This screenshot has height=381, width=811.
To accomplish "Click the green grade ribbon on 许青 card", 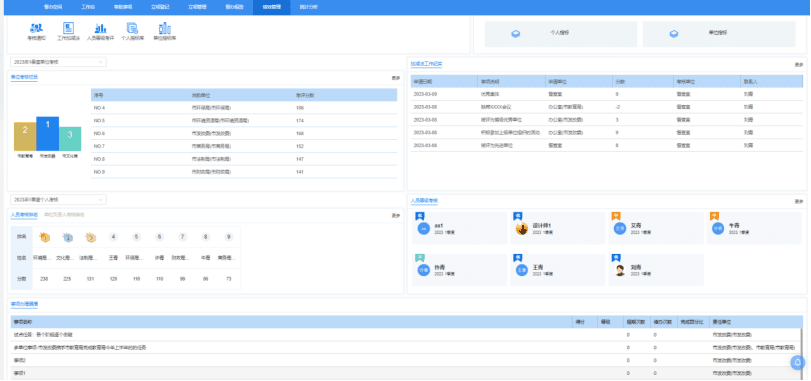I will click(x=419, y=258).
